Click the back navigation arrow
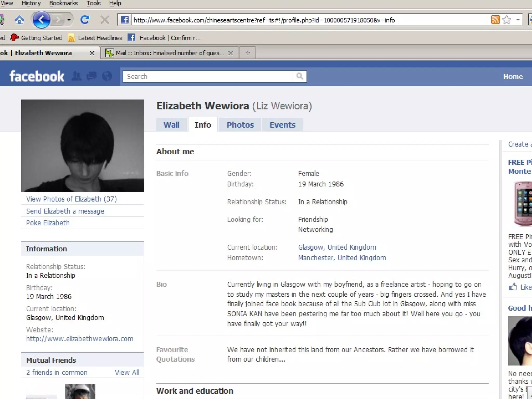 pos(41,20)
